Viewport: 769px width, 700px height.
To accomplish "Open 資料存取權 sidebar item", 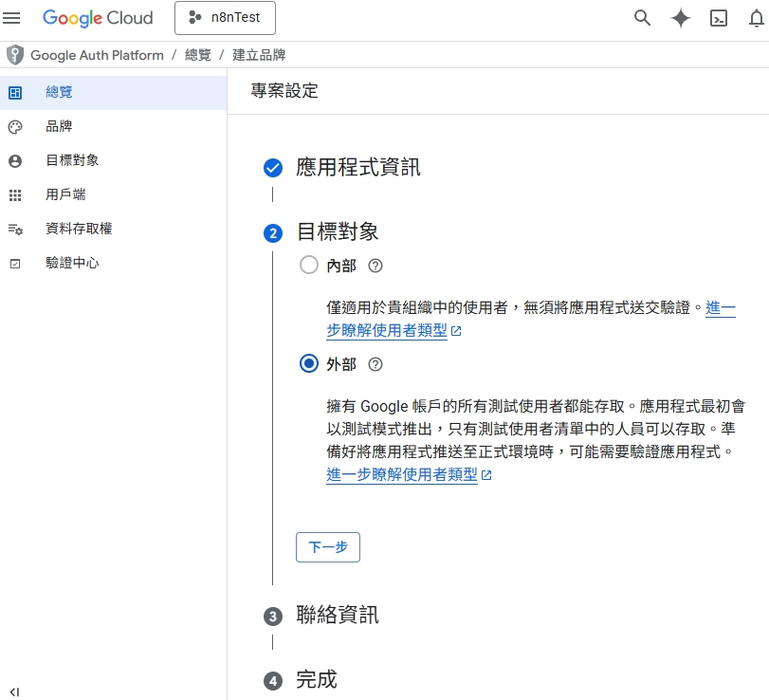I will [113, 229].
